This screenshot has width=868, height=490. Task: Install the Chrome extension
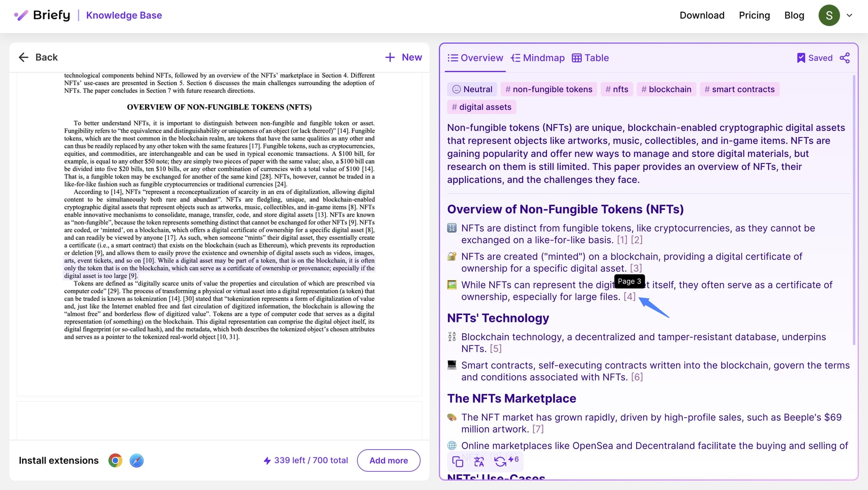(x=115, y=460)
